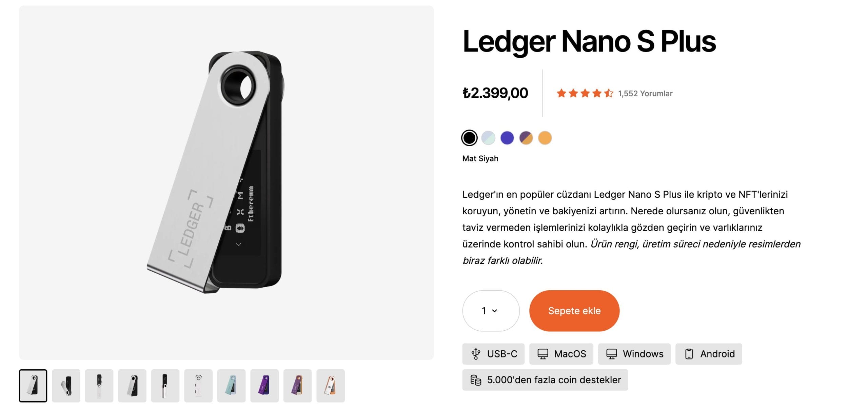Select the blue color variant
This screenshot has width=868, height=408.
tap(507, 137)
